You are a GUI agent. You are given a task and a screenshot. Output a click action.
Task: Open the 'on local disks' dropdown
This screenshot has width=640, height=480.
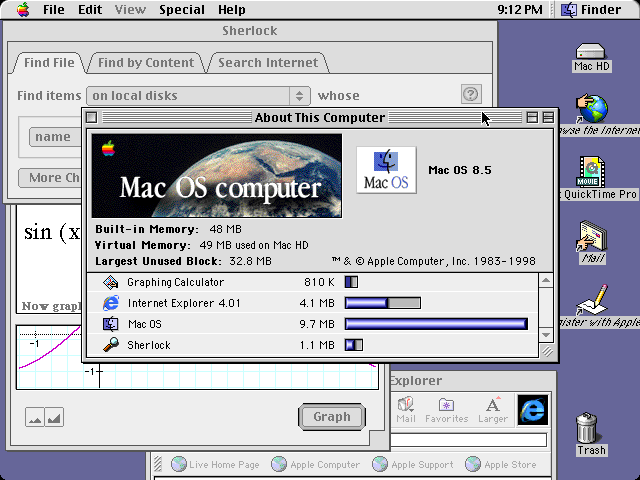click(x=198, y=96)
